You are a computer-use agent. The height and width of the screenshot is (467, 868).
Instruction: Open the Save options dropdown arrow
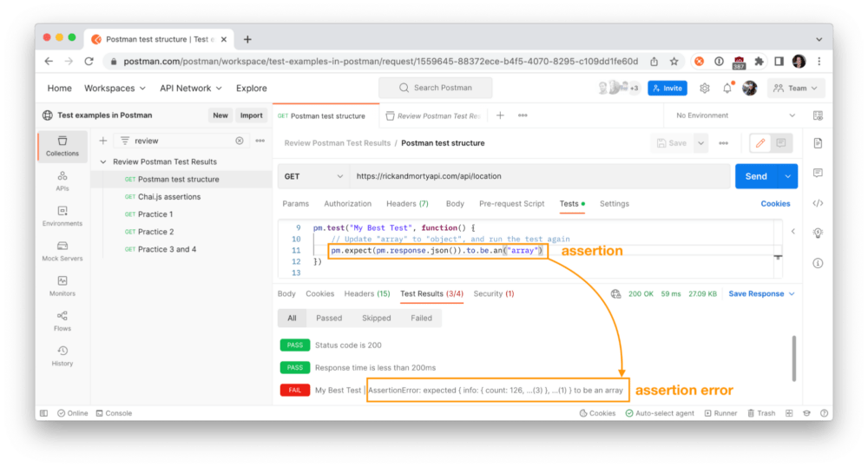tap(700, 143)
